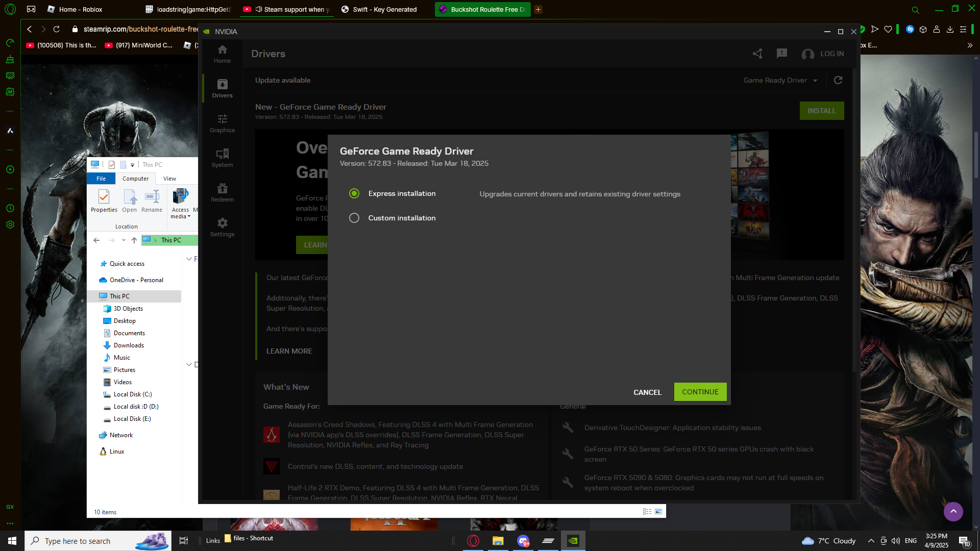Image resolution: width=980 pixels, height=551 pixels.
Task: Switch to Swift - Key Generated tab
Action: (x=385, y=9)
